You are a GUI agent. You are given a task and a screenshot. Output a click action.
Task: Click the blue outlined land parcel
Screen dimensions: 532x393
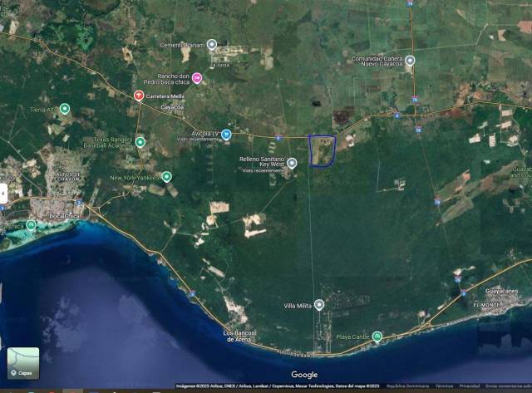[x=322, y=150]
